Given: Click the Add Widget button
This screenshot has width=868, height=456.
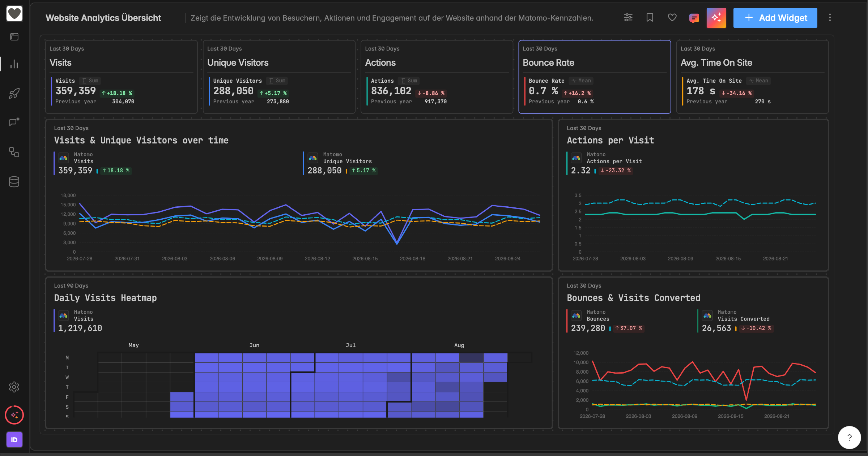Looking at the screenshot, I should point(775,18).
